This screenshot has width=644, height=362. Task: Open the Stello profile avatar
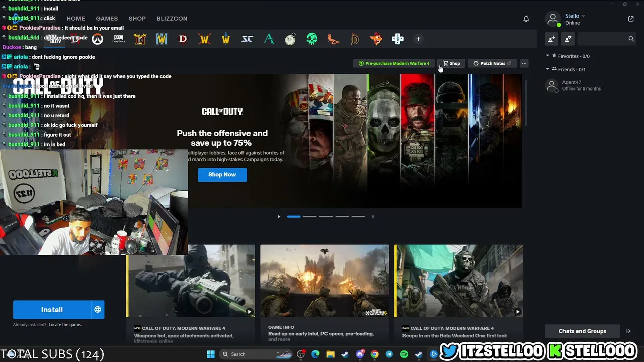click(x=553, y=19)
